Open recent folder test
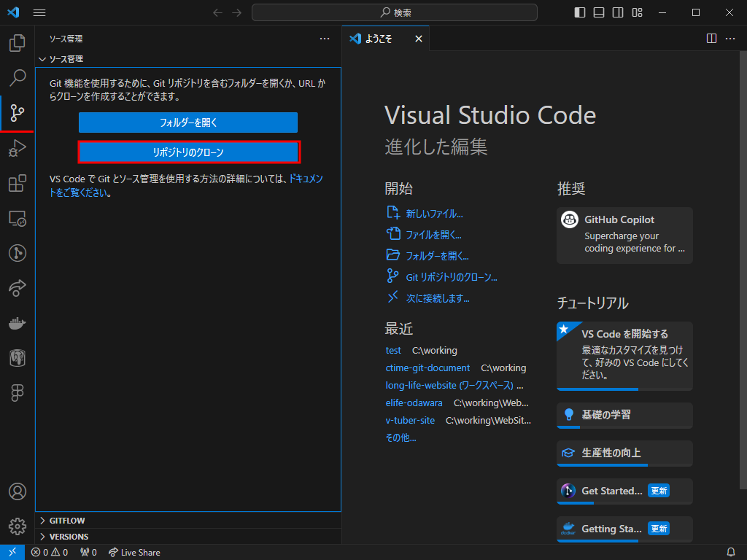The image size is (747, 560). click(393, 351)
